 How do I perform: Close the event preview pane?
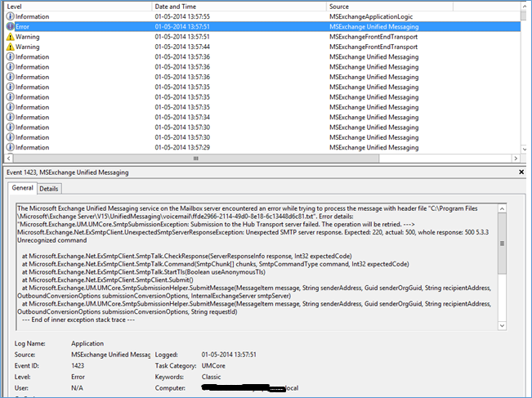point(521,172)
